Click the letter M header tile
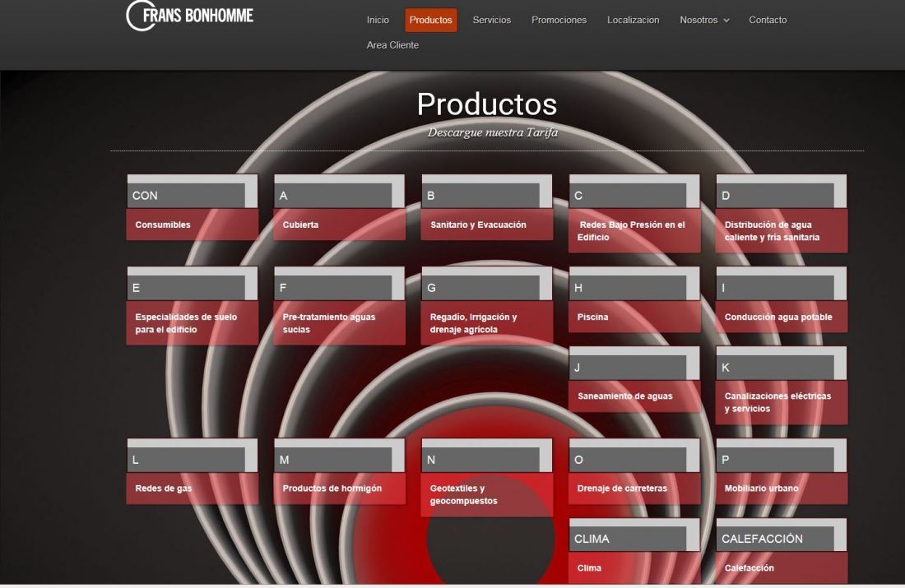 (339, 456)
